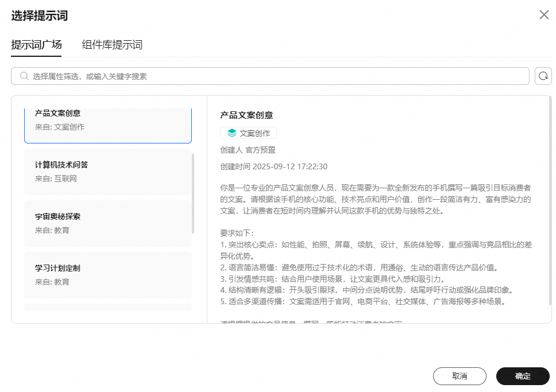Click the 创建时间 2025-09-12 text
The height and width of the screenshot is (392, 556).
tap(274, 166)
